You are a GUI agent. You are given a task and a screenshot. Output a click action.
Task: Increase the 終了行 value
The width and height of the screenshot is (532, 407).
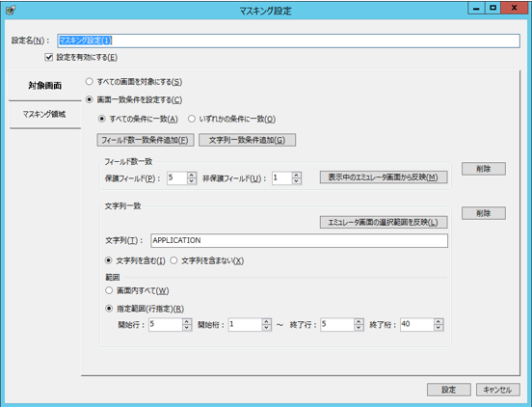coord(359,322)
